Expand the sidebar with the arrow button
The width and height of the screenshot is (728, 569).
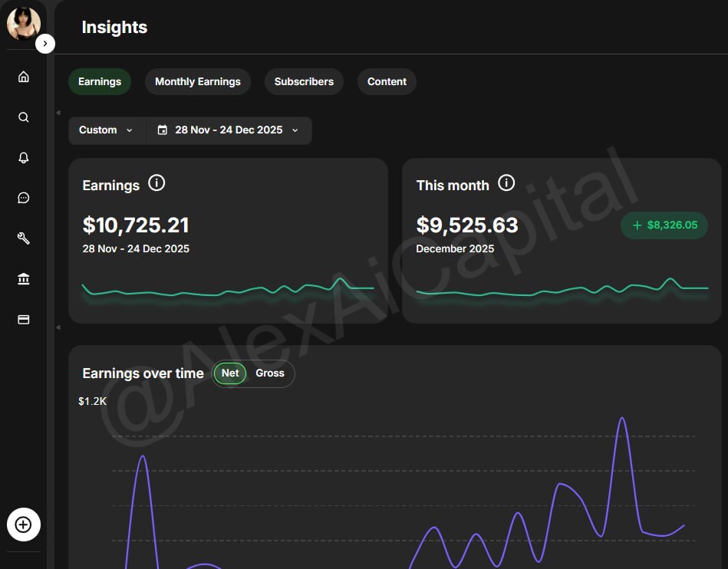click(x=45, y=44)
